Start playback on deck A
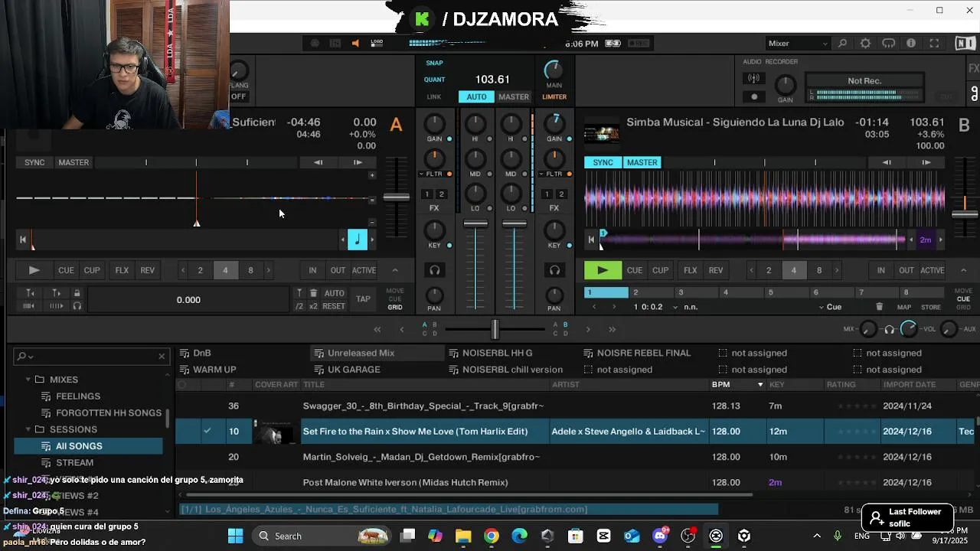Image resolution: width=980 pixels, height=551 pixels. coord(34,270)
